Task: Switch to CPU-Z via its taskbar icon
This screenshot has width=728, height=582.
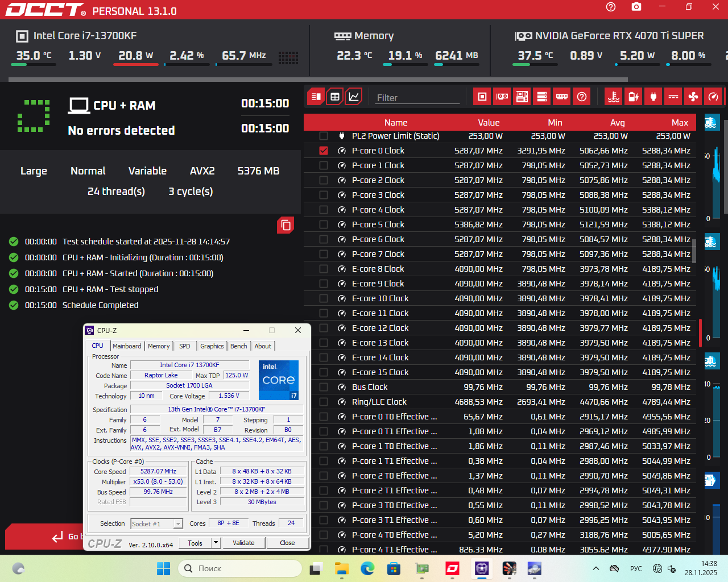Action: click(x=482, y=568)
